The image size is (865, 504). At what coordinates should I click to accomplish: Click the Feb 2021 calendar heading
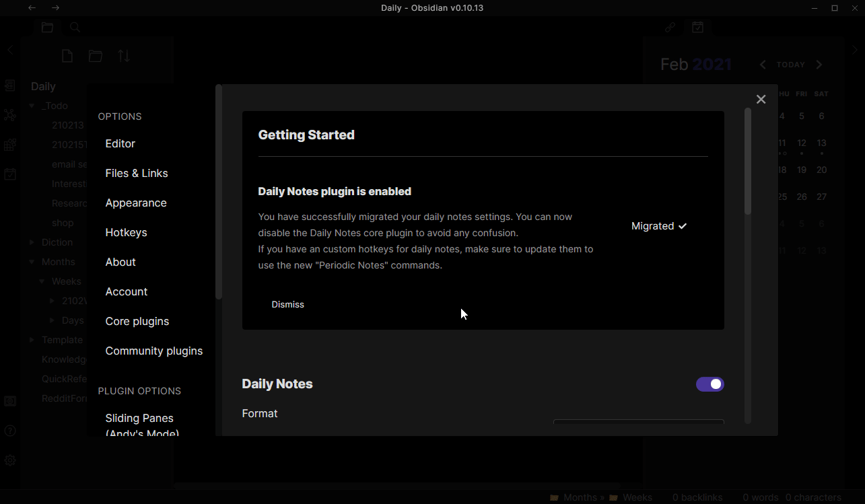click(x=696, y=65)
